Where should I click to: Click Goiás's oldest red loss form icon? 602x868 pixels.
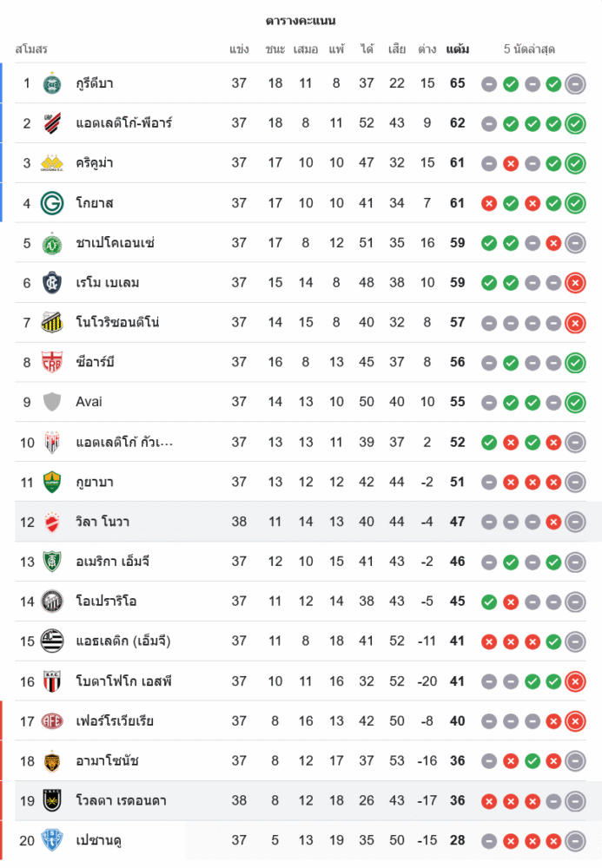489,203
